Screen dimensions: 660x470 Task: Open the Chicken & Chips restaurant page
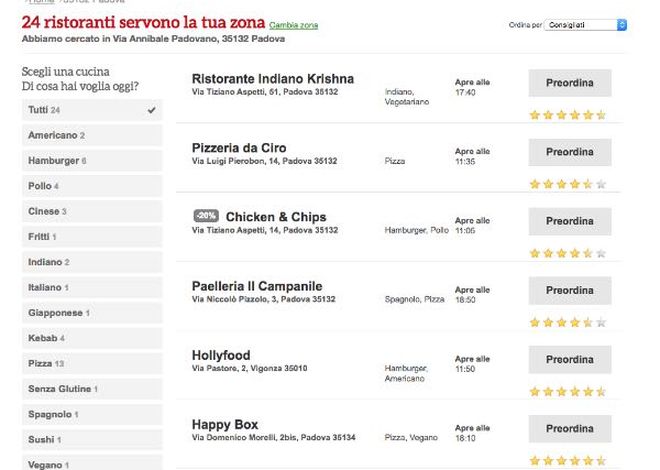click(x=276, y=217)
